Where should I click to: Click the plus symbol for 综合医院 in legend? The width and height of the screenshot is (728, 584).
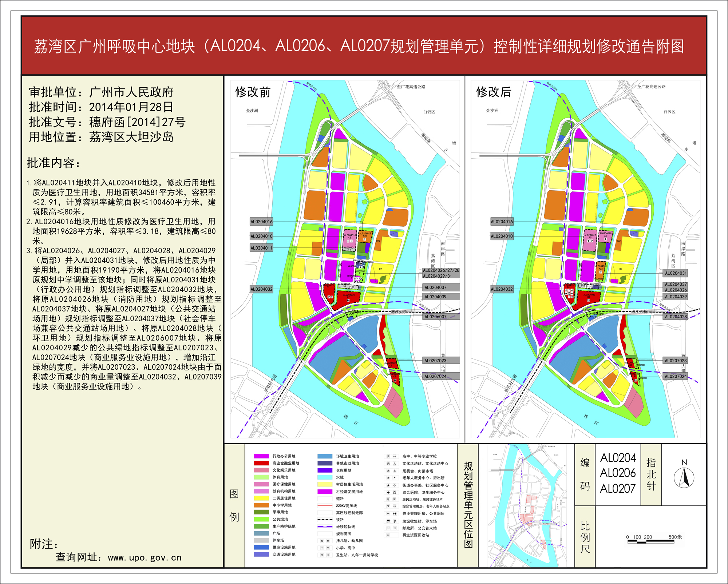tap(388, 492)
